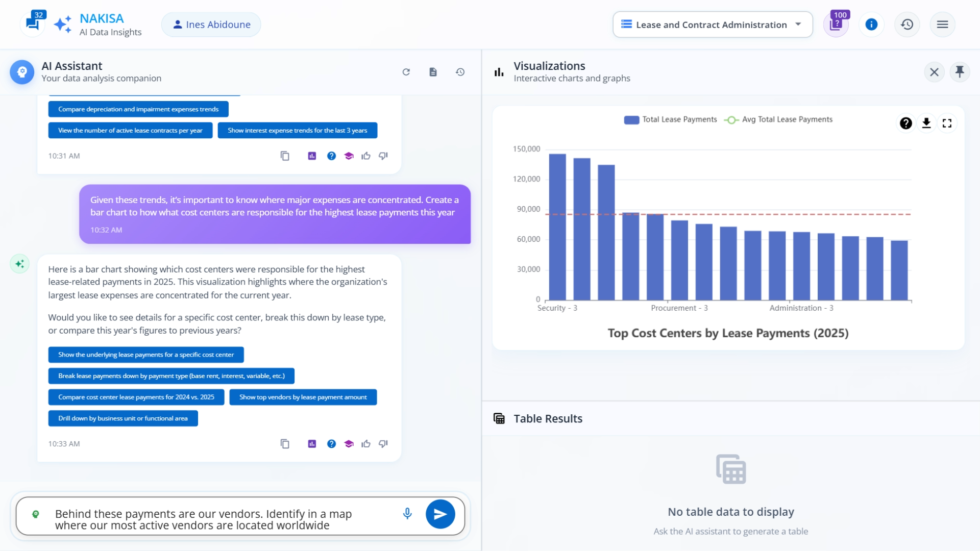Screen dimensions: 980x551
Task: Click into the message input field
Action: point(219,519)
